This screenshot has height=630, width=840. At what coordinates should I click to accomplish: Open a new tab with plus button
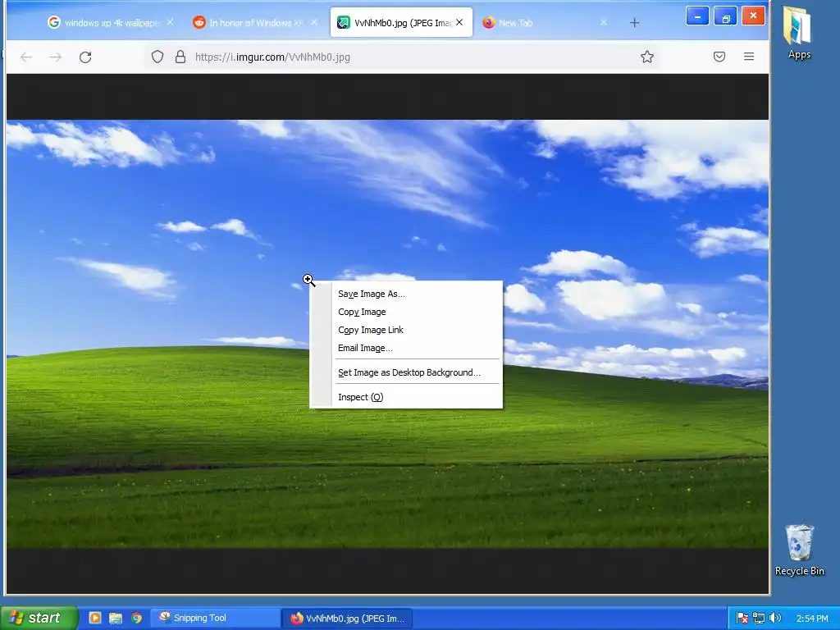634,22
